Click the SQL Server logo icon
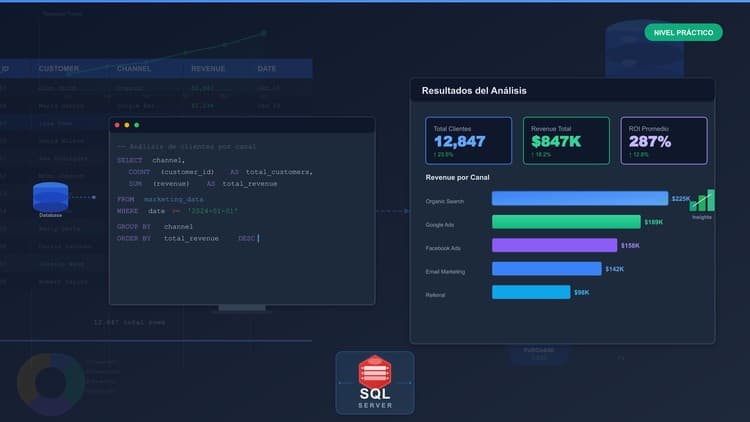 [x=375, y=372]
